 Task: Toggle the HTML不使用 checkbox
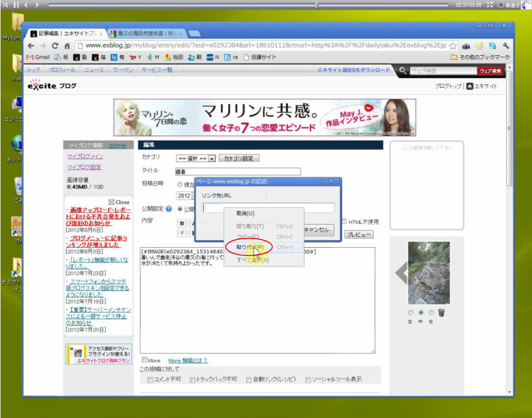coord(344,221)
